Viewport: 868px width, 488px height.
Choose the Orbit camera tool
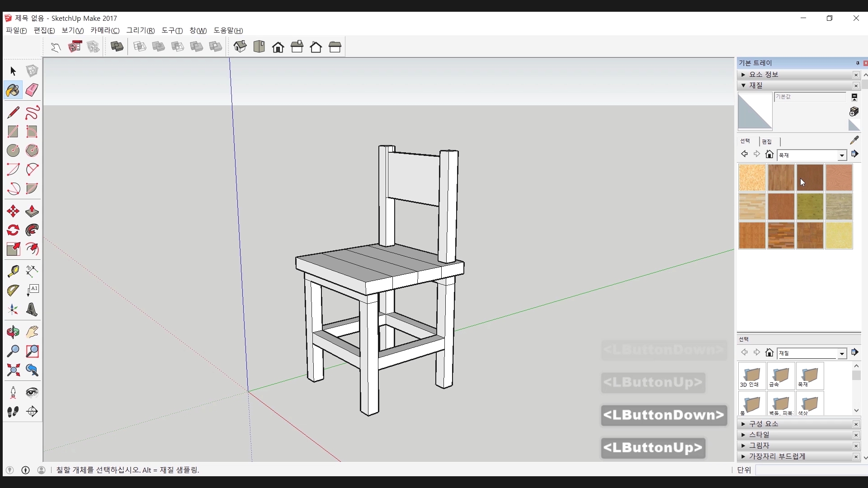(13, 333)
